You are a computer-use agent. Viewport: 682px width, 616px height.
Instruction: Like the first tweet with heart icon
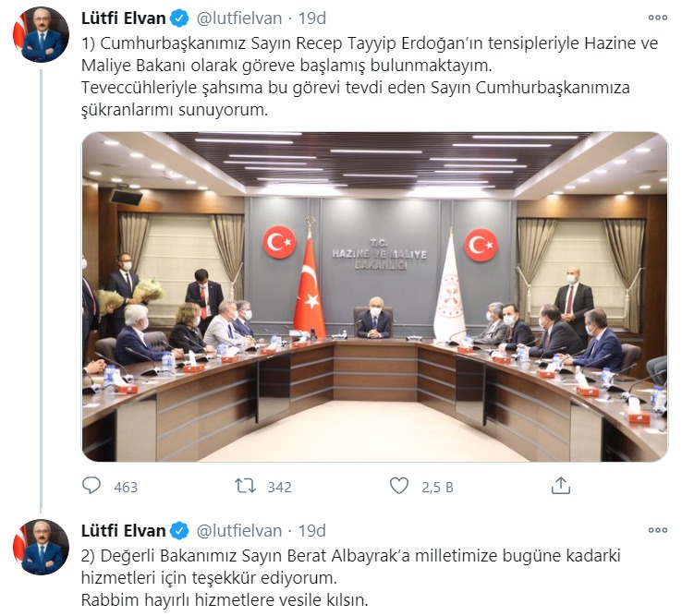[399, 486]
